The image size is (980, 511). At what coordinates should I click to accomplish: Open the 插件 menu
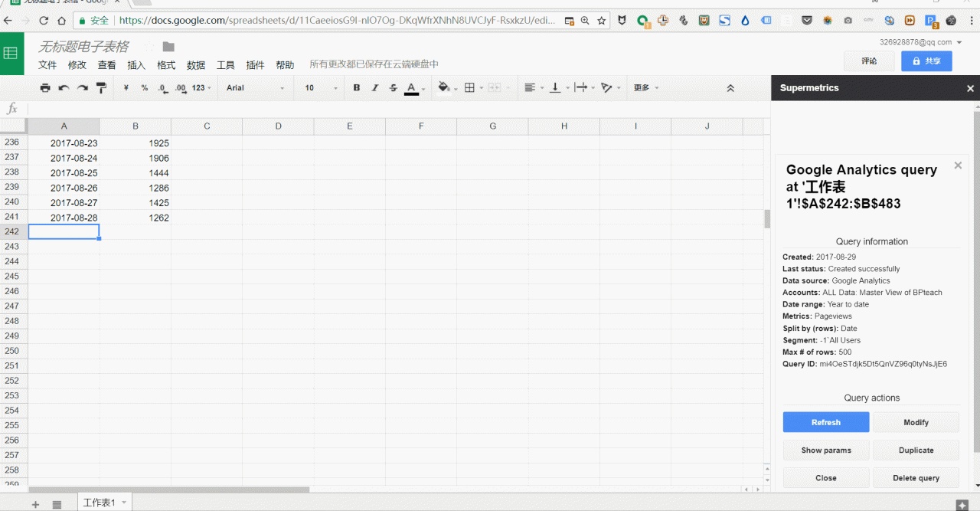(255, 65)
